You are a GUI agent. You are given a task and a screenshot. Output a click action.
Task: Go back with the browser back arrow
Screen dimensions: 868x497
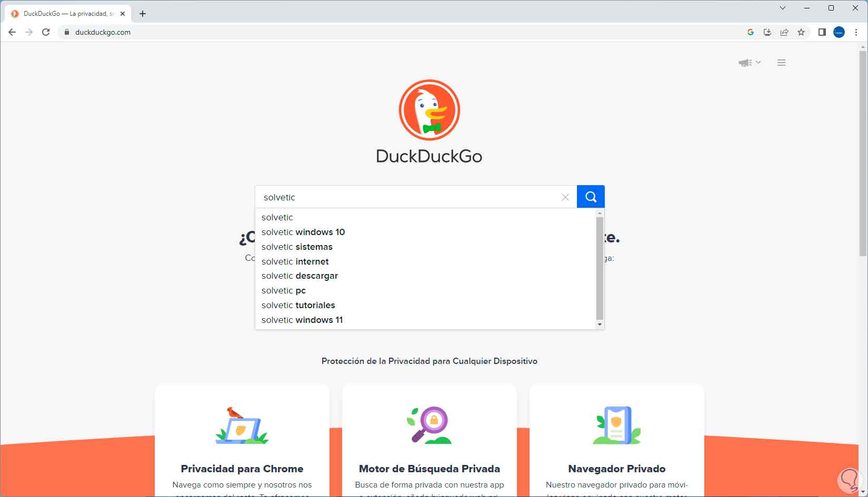[x=12, y=32]
